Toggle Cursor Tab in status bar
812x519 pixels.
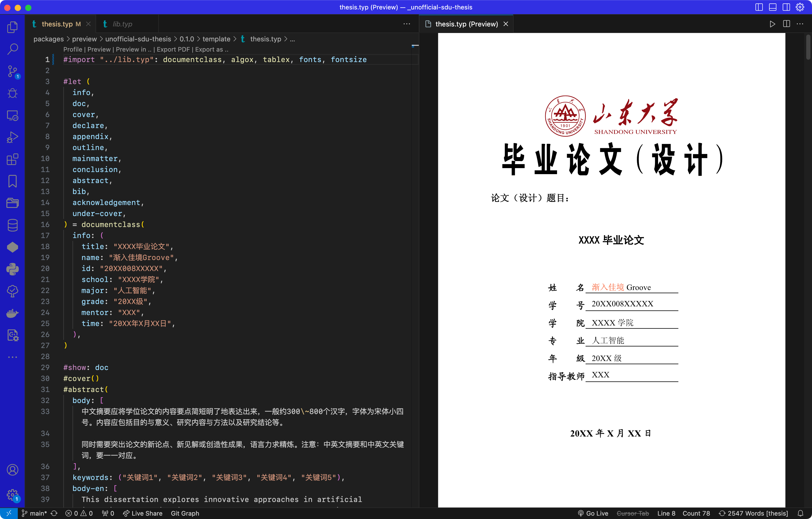click(x=633, y=513)
